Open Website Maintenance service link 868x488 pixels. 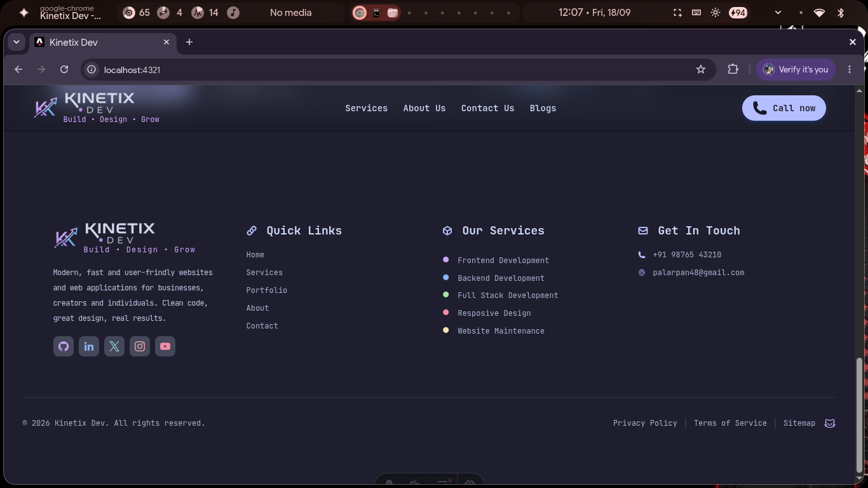click(501, 331)
